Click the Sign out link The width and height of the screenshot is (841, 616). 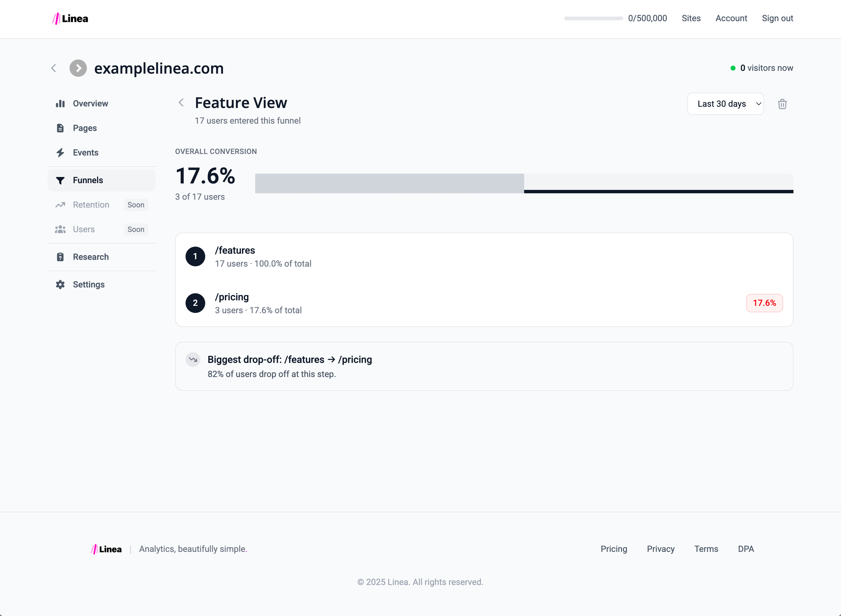pos(777,18)
